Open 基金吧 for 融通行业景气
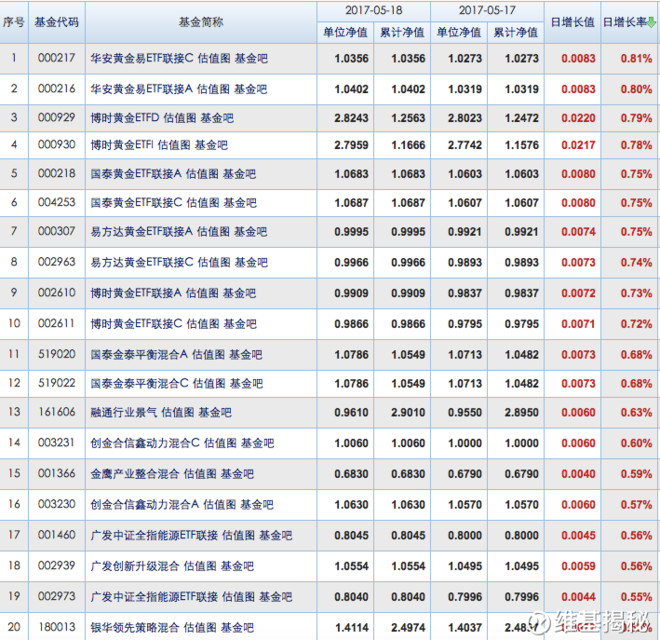This screenshot has height=640, width=660. [x=215, y=412]
